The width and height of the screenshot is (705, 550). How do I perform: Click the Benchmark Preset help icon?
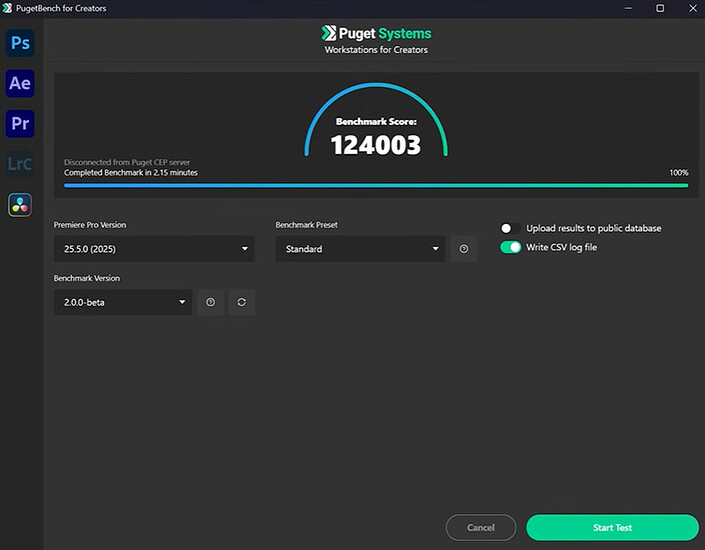pos(463,249)
